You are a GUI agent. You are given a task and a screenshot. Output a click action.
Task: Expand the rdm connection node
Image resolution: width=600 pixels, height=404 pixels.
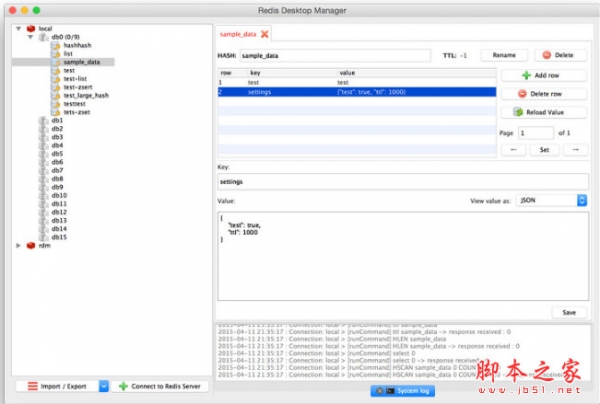[x=18, y=246]
